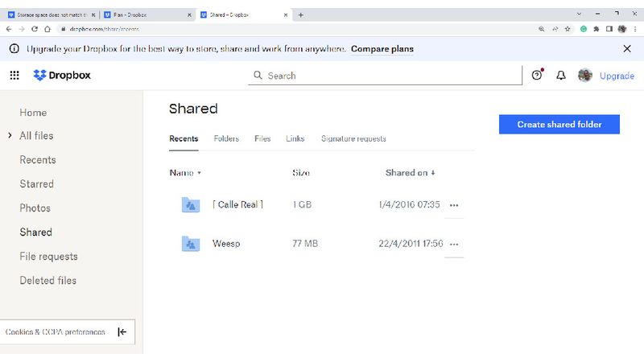
Task: Open Deleted files in the sidebar
Action: (48, 280)
